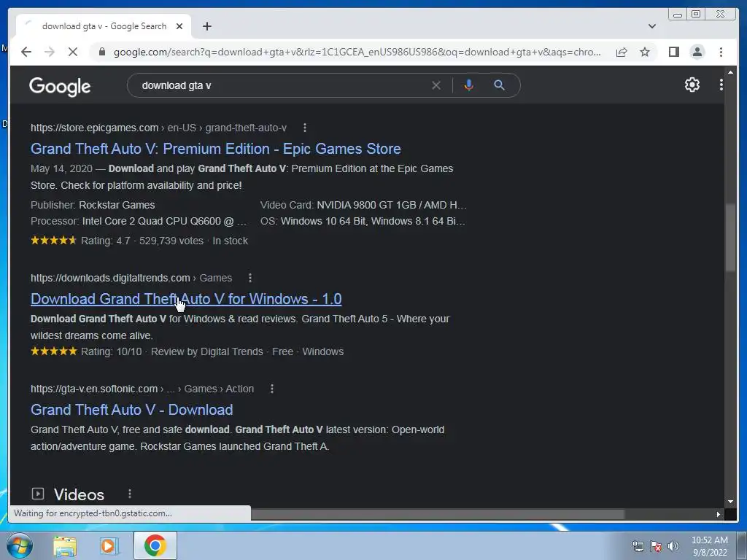The height and width of the screenshot is (560, 747).
Task: Click the vertical scrollbar thumb
Action: (x=730, y=238)
